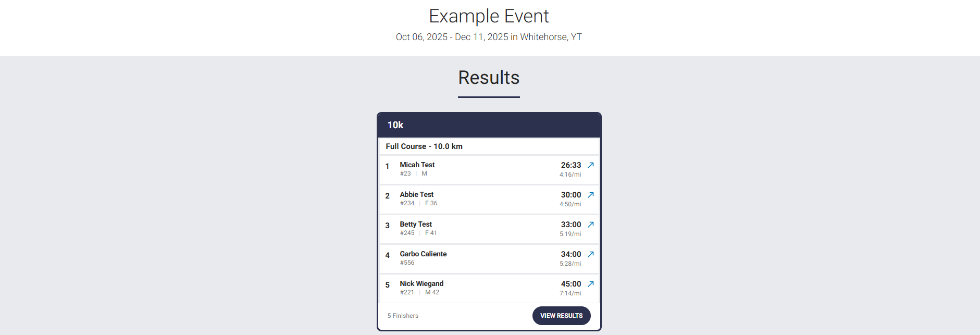
Task: Open Micah Test's result details arrow
Action: pos(590,165)
